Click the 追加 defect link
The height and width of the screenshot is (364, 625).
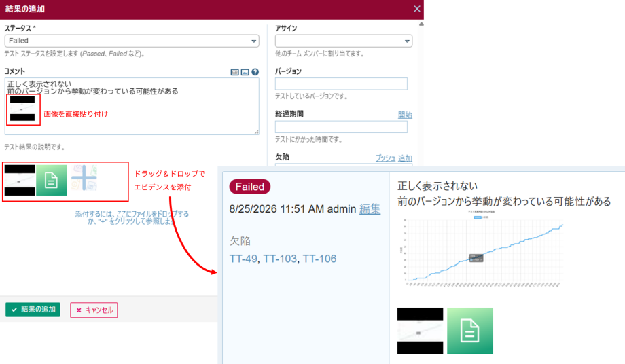point(405,158)
